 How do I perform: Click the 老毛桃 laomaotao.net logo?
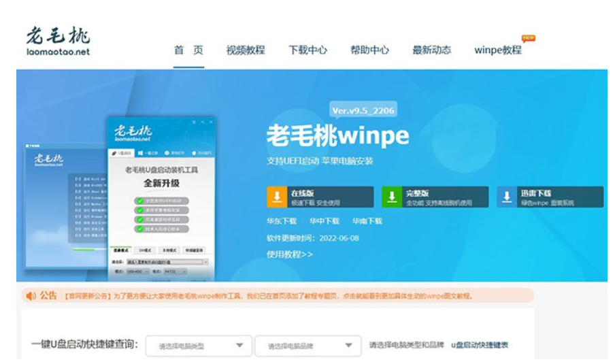58,41
